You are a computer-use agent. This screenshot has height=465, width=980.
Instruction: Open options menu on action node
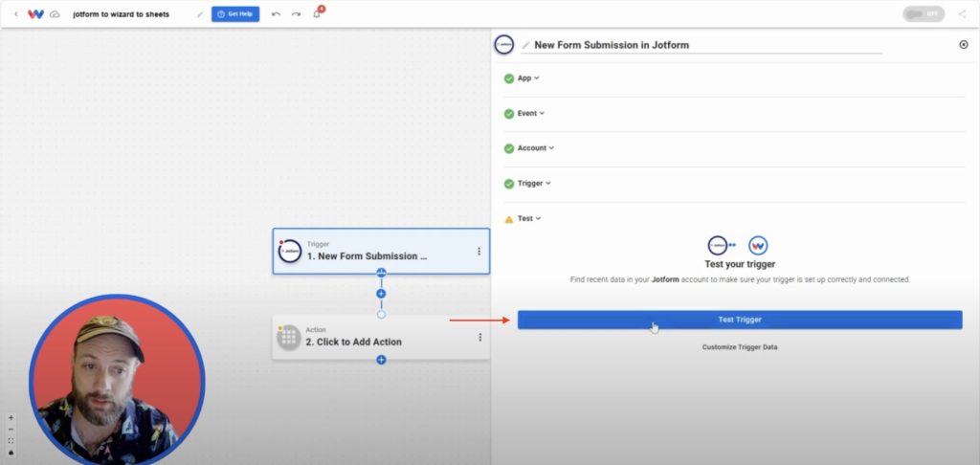480,337
